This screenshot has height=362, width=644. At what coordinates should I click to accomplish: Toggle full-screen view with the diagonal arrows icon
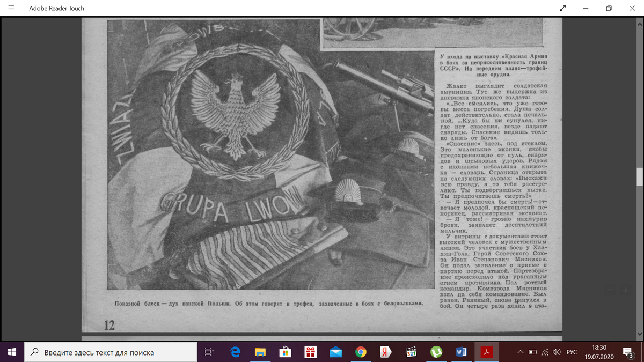tap(562, 8)
